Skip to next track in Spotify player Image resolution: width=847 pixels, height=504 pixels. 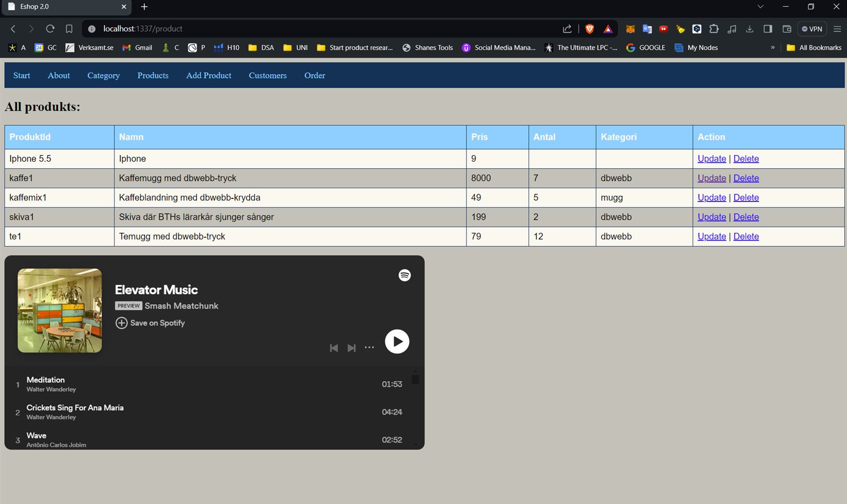[x=352, y=347]
